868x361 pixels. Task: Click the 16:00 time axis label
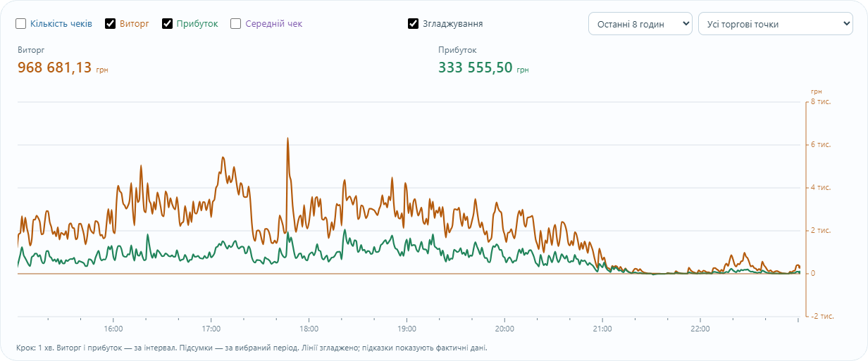point(113,329)
